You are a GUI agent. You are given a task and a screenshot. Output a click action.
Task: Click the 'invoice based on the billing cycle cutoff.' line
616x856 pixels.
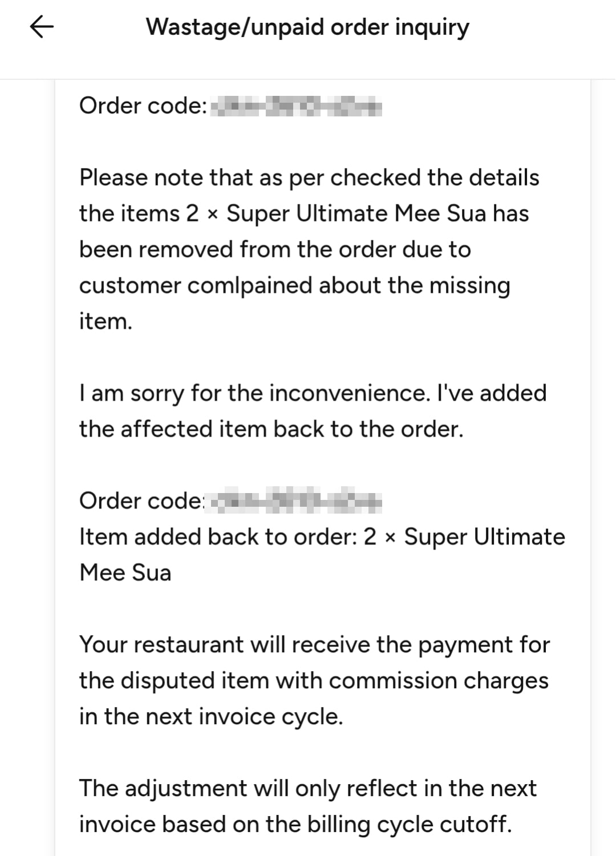[295, 825]
